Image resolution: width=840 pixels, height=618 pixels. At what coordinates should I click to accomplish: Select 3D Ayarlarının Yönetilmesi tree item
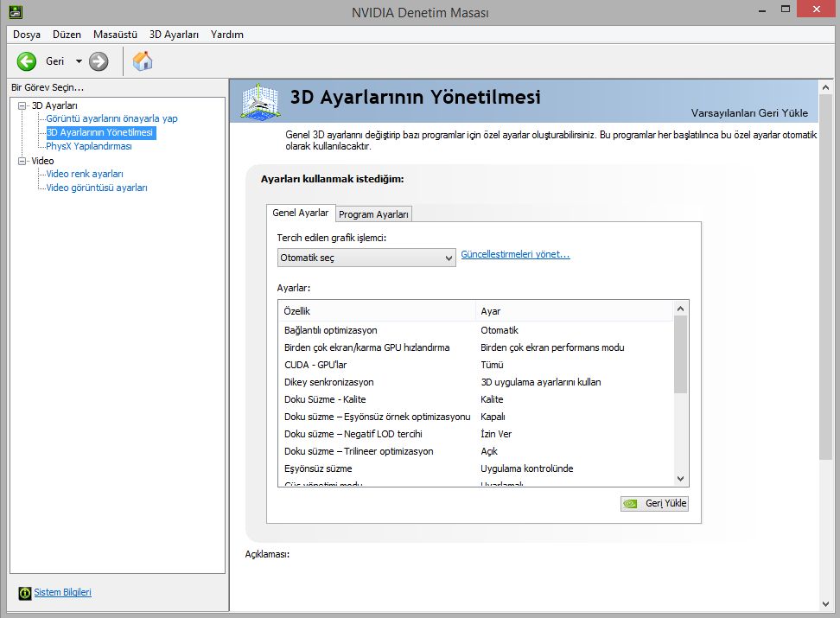(x=99, y=132)
